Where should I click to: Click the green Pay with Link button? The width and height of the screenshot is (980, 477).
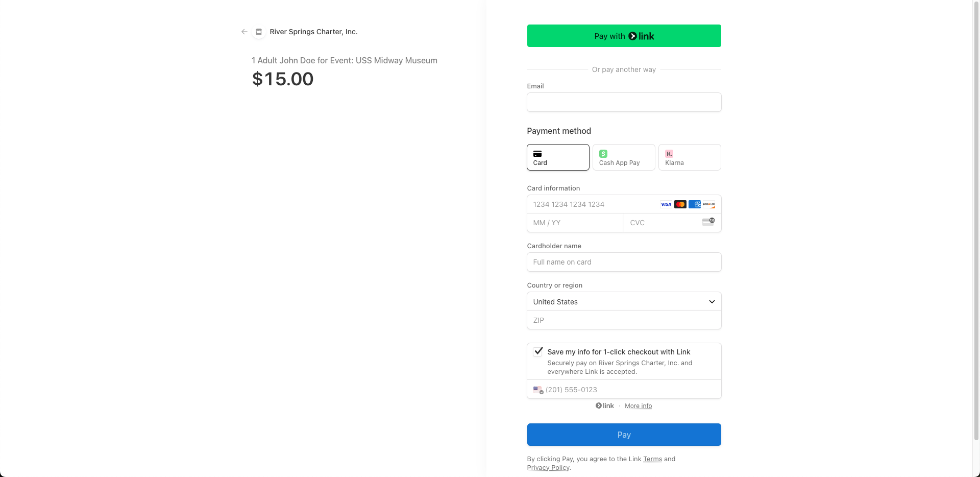click(x=624, y=36)
